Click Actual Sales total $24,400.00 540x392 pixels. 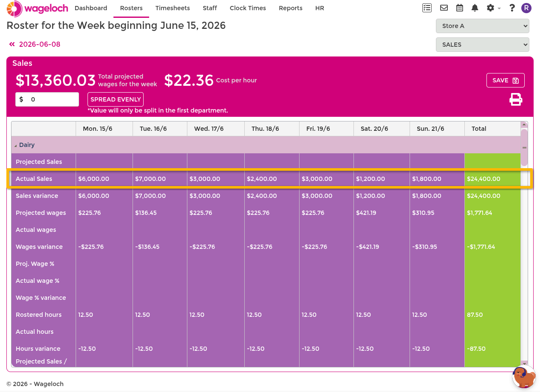coord(492,179)
